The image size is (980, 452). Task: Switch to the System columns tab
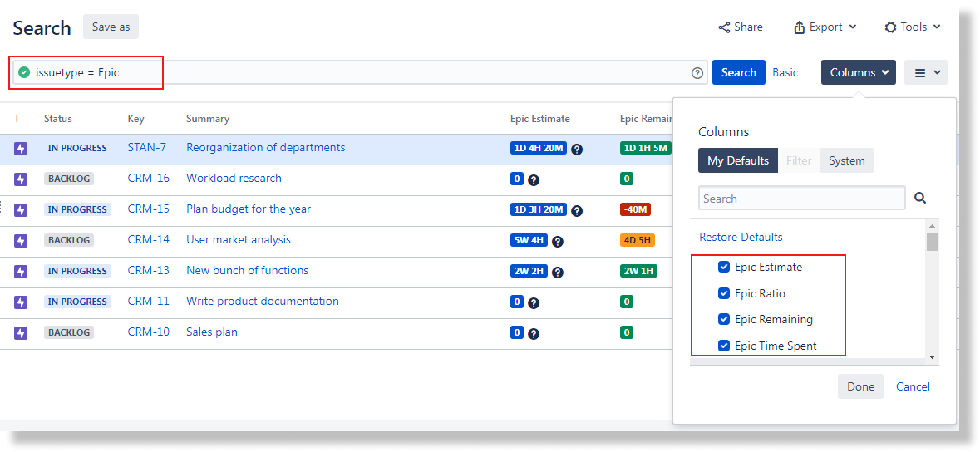tap(846, 161)
